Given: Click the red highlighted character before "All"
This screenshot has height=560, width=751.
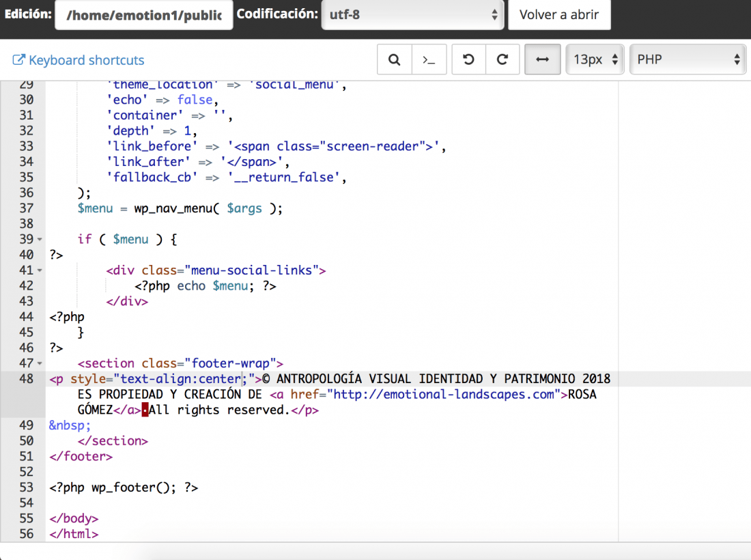Looking at the screenshot, I should pos(145,410).
